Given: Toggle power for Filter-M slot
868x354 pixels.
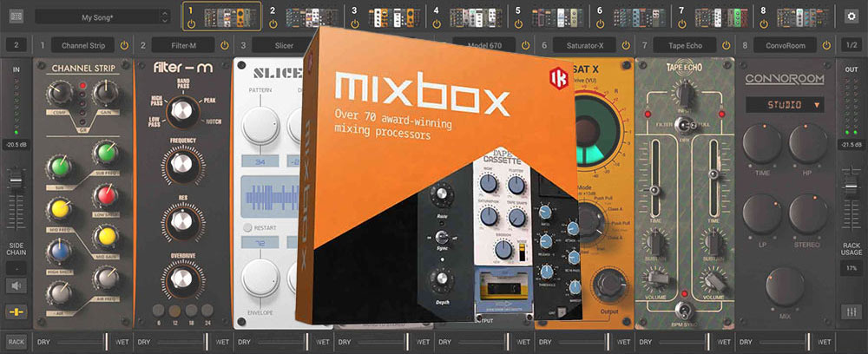Looking at the screenshot, I should [x=224, y=44].
